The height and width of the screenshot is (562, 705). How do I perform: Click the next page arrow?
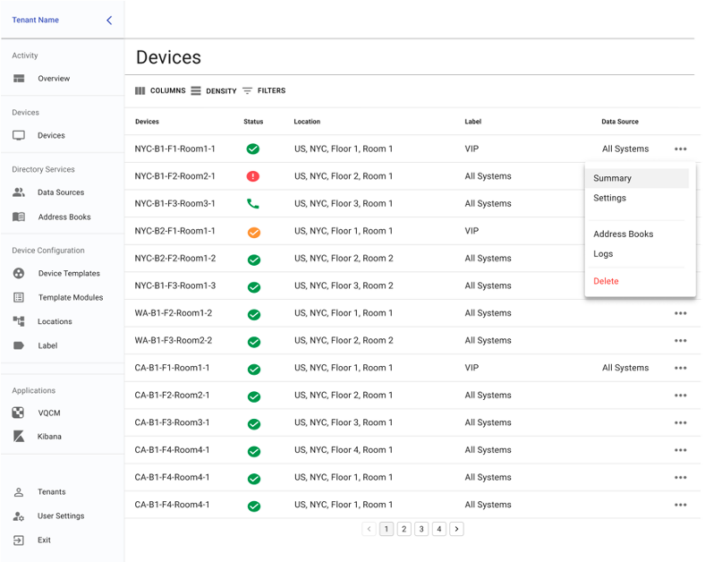click(457, 529)
